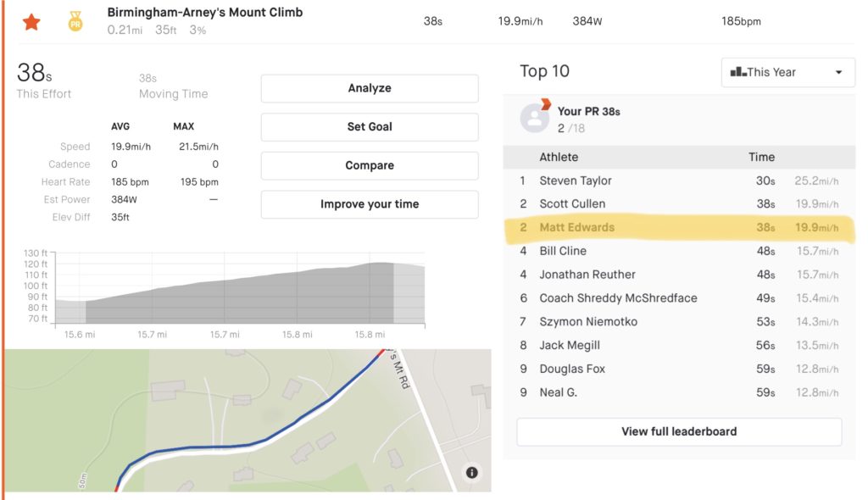Open Steven Taylor's athlete profile
The width and height of the screenshot is (868, 500).
tap(576, 181)
